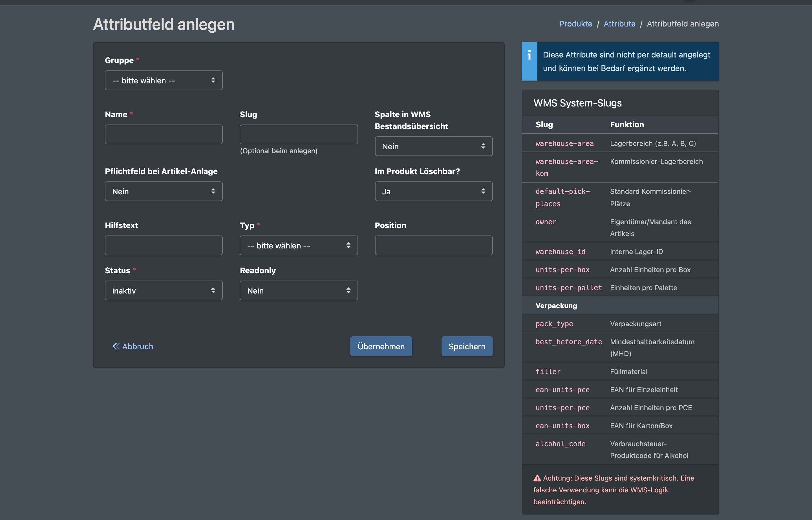Open the Status dropdown showing inaktiv
Image resolution: width=812 pixels, height=520 pixels.
tap(164, 290)
